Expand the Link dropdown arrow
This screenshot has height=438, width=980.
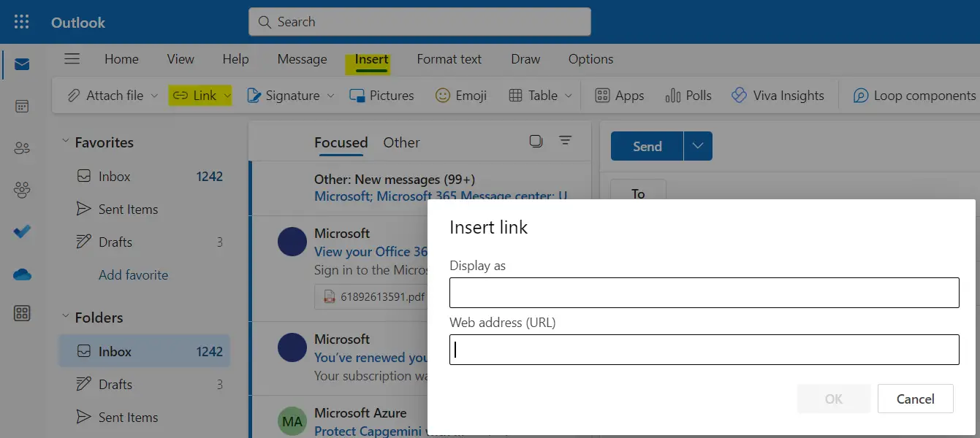coord(227,96)
